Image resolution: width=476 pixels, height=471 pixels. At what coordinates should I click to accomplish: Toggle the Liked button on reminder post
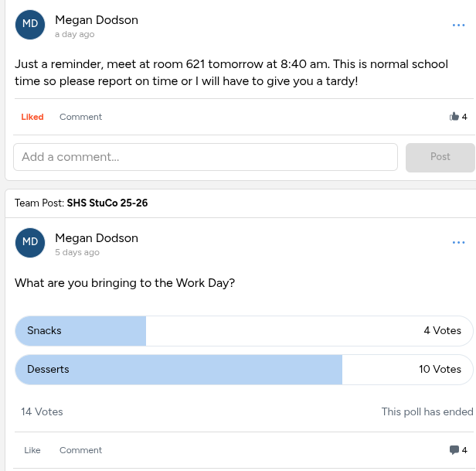pyautogui.click(x=32, y=117)
